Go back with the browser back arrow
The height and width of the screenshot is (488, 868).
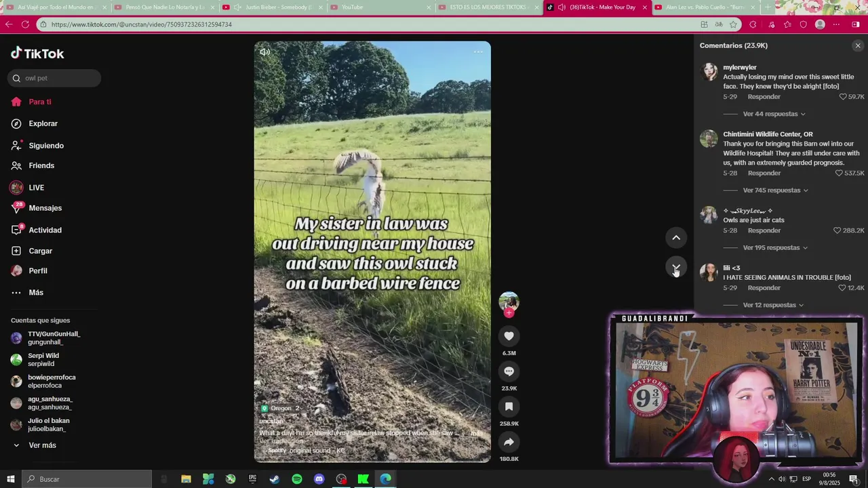point(8,24)
